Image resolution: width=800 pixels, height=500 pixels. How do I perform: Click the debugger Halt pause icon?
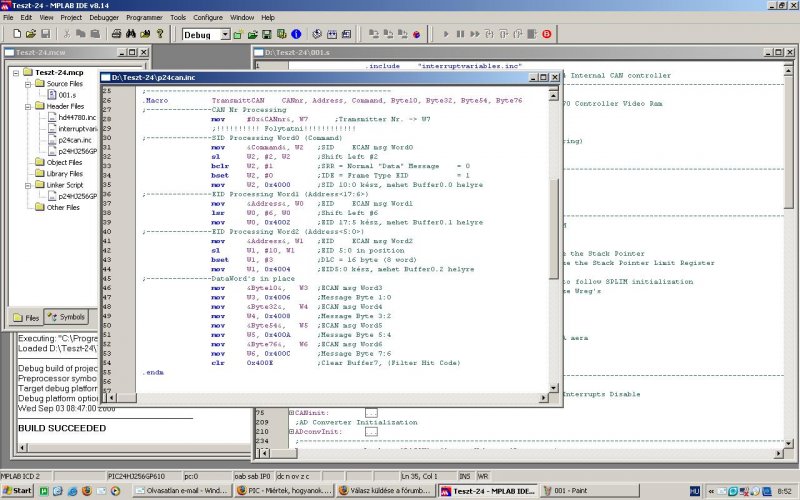pyautogui.click(x=460, y=34)
